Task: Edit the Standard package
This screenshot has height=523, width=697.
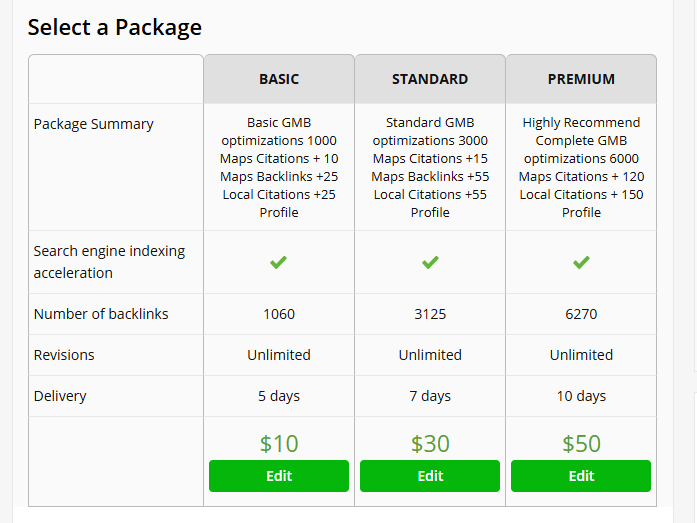Action: 430,476
